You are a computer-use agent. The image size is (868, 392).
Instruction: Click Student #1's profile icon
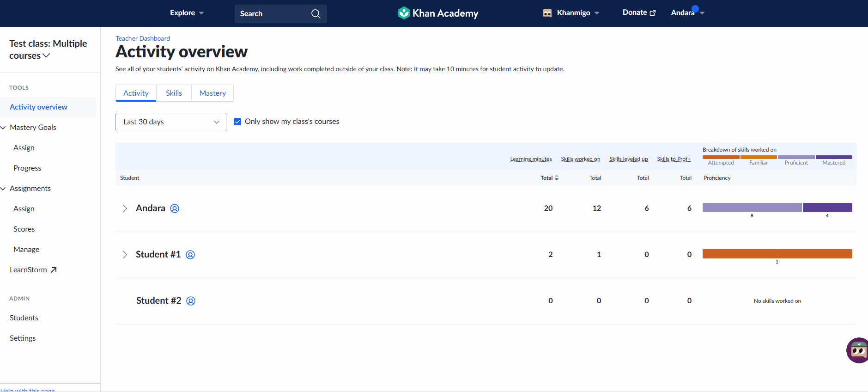point(190,255)
